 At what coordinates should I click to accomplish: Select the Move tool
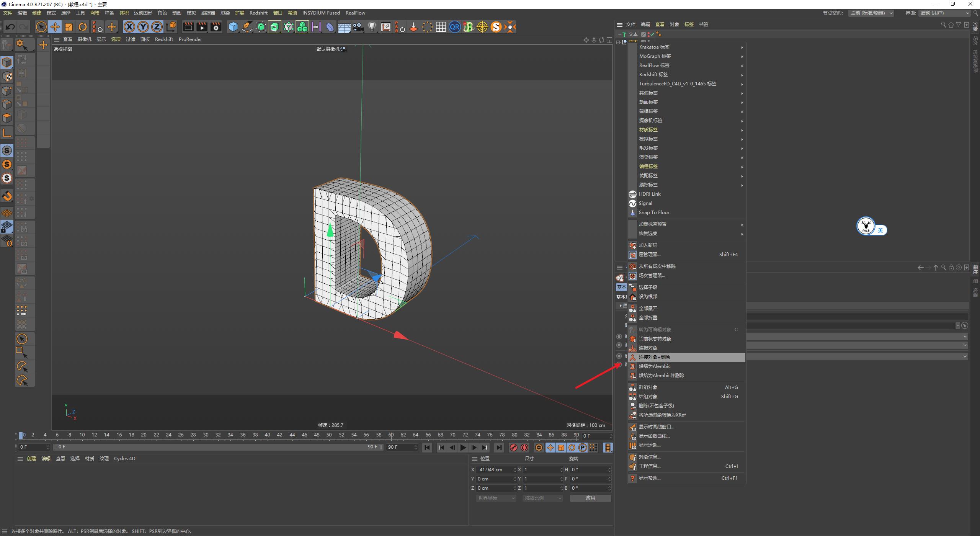tap(55, 27)
